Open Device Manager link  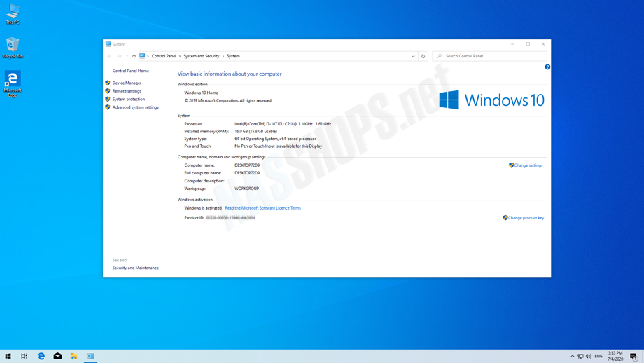pos(127,83)
